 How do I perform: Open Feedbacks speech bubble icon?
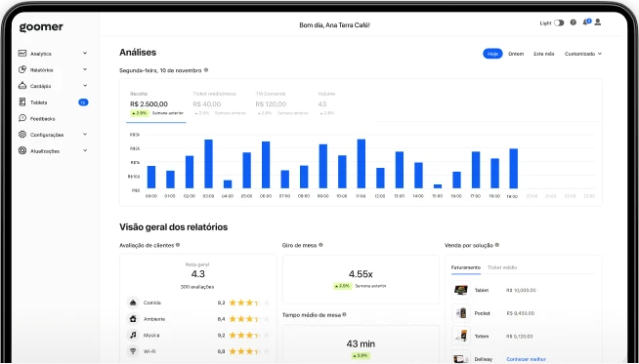pos(22,118)
